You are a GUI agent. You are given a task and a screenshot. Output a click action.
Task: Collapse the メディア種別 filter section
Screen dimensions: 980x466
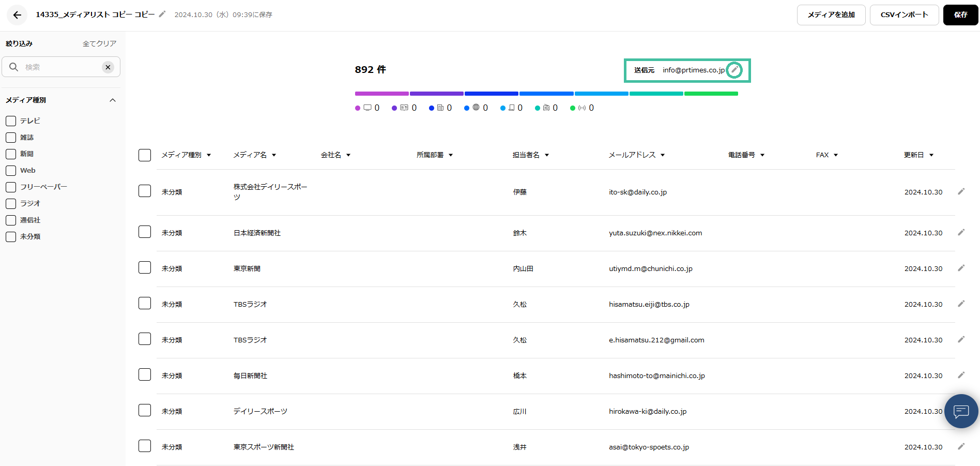(x=113, y=100)
